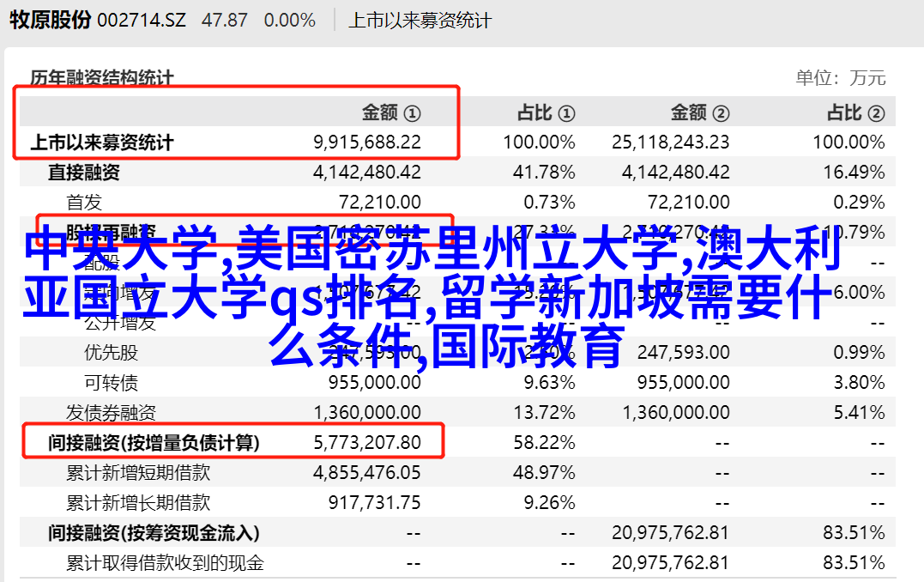Image resolution: width=924 pixels, height=582 pixels.
Task: Click 247,593.00 in the 优先股 row
Action: coord(684,353)
